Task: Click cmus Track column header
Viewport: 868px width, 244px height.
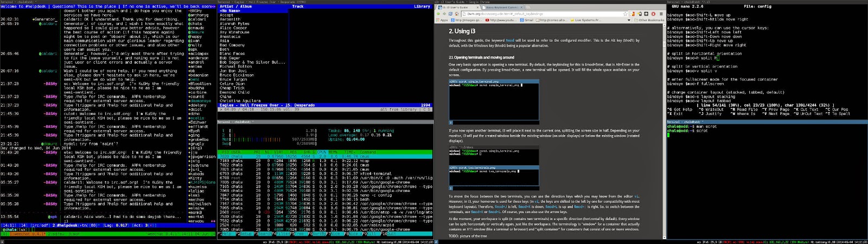Action: click(x=298, y=7)
